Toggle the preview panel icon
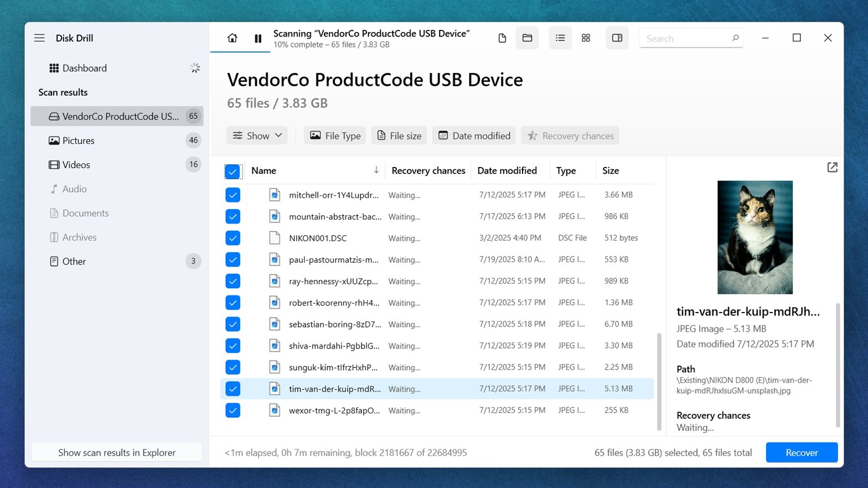This screenshot has width=868, height=488. (x=617, y=38)
